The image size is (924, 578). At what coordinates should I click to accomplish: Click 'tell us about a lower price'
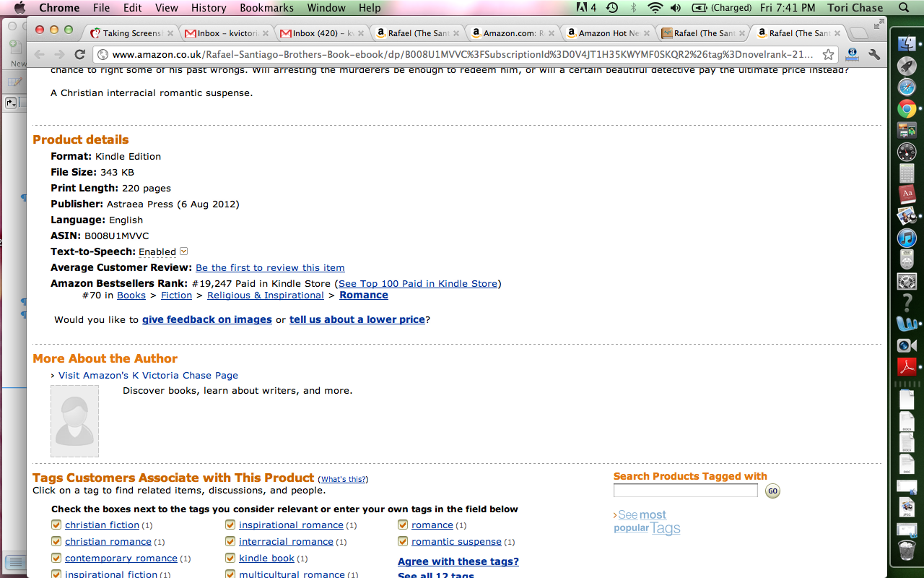click(357, 320)
